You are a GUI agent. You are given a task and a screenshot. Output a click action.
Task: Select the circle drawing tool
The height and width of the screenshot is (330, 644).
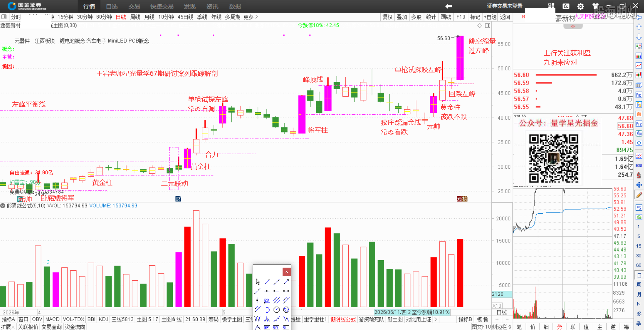(277, 309)
